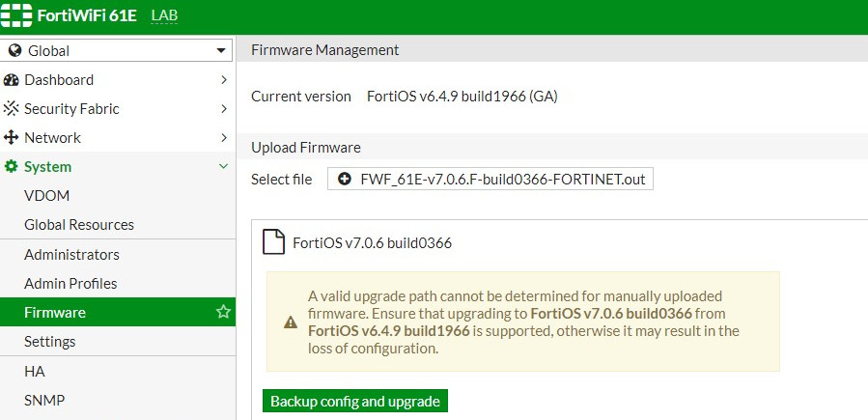
Task: Click the Global globe icon
Action: pyautogui.click(x=15, y=50)
